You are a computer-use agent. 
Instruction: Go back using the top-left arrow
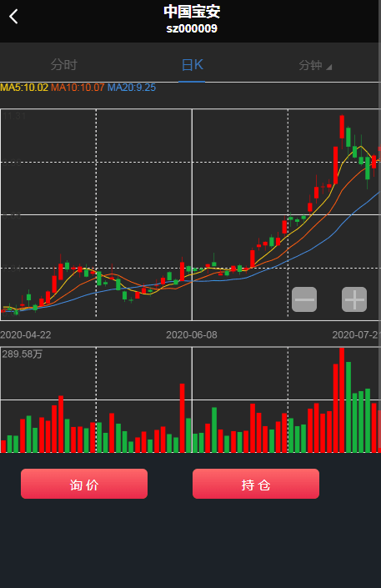(13, 17)
